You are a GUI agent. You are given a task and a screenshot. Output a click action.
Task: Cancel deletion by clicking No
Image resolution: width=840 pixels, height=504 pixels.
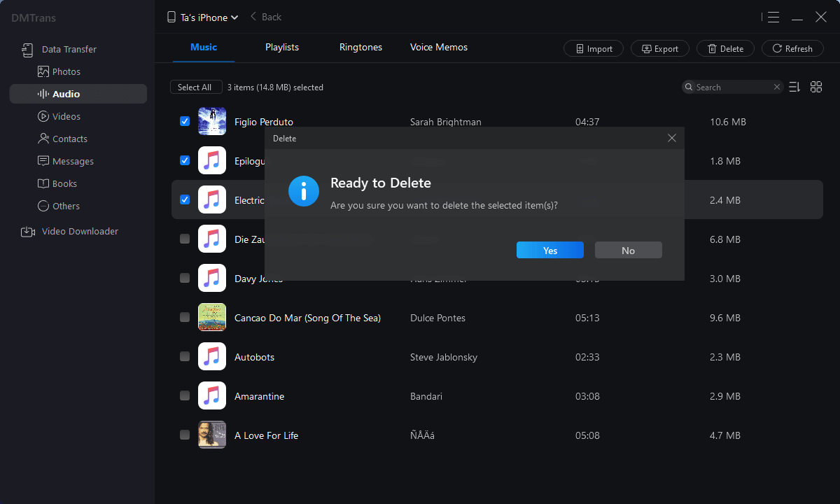[628, 251]
